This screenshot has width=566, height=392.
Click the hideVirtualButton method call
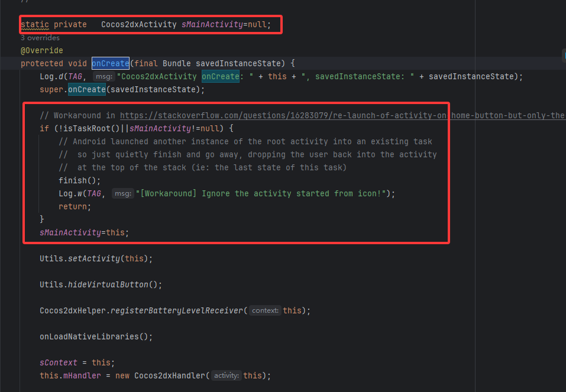pyautogui.click(x=108, y=284)
